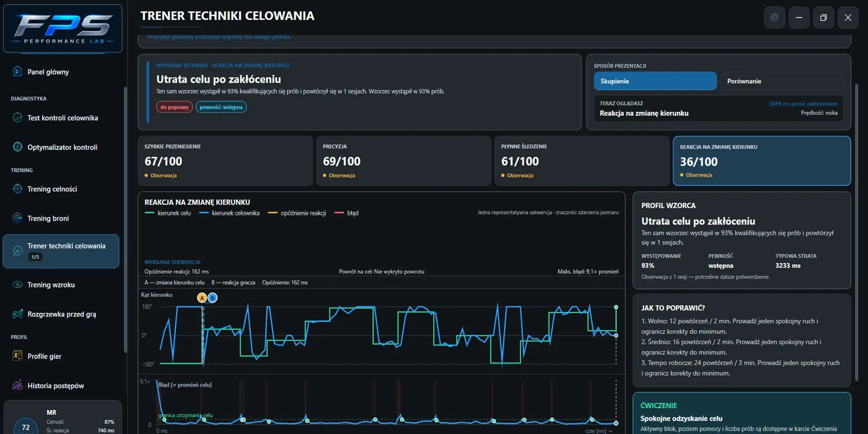This screenshot has height=434, width=868.
Task: Go to Test kontroli celownika
Action: [61, 118]
